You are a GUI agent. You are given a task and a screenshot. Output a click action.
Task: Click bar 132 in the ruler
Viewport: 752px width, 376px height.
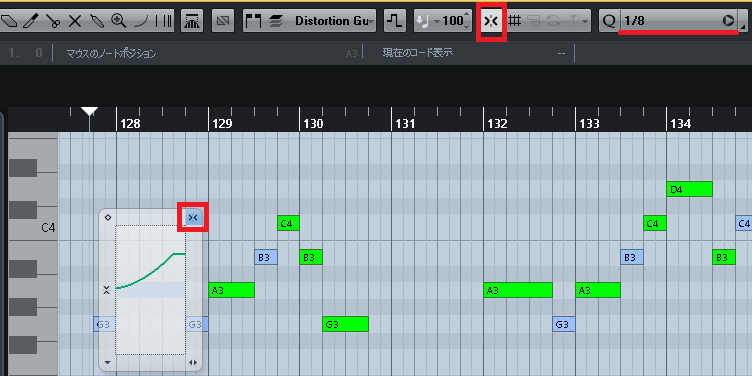point(497,124)
